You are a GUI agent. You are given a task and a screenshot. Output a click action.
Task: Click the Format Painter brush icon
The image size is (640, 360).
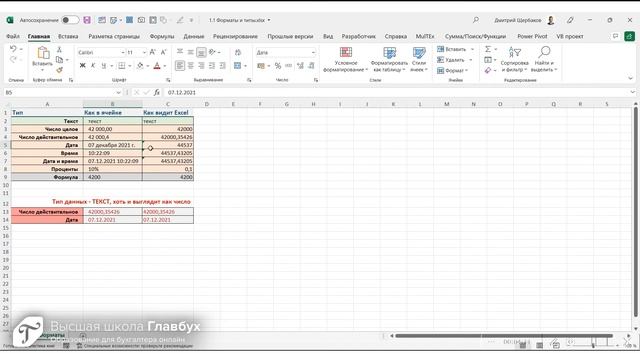[60, 70]
